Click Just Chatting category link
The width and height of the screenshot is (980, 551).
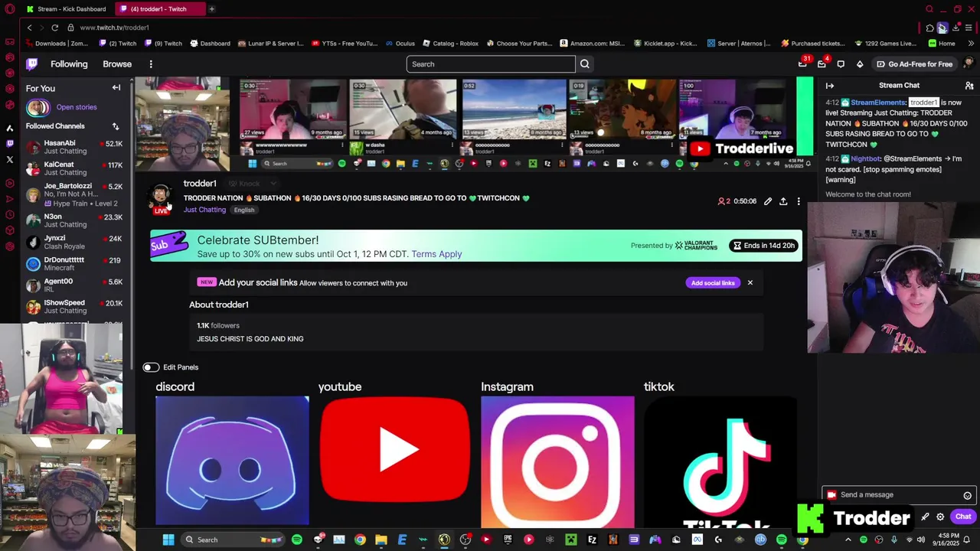click(x=204, y=210)
